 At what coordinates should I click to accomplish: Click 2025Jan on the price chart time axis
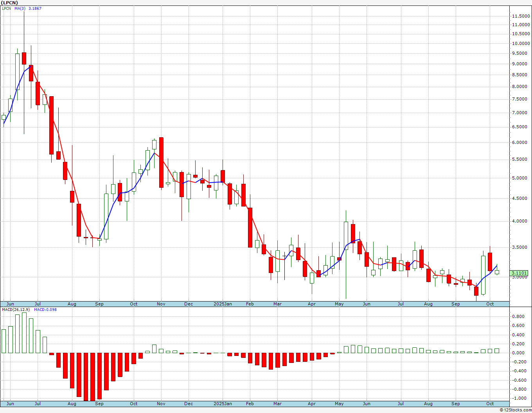[x=223, y=304]
